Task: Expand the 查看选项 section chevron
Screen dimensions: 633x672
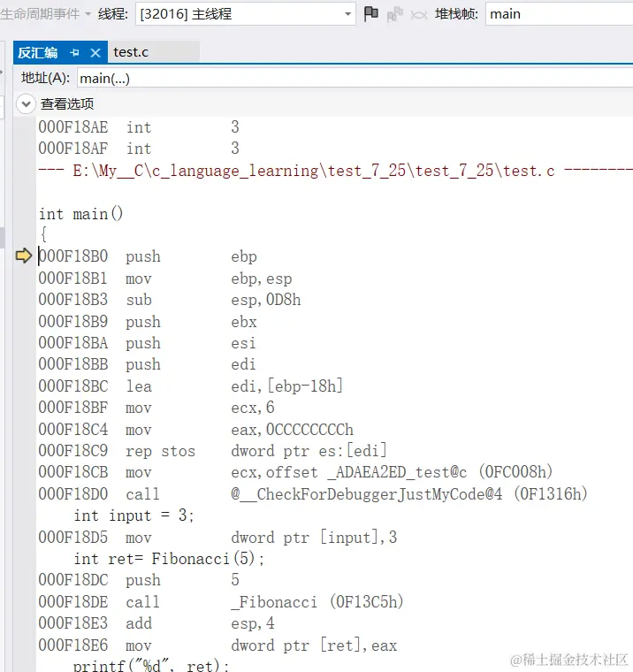Action: tap(26, 104)
